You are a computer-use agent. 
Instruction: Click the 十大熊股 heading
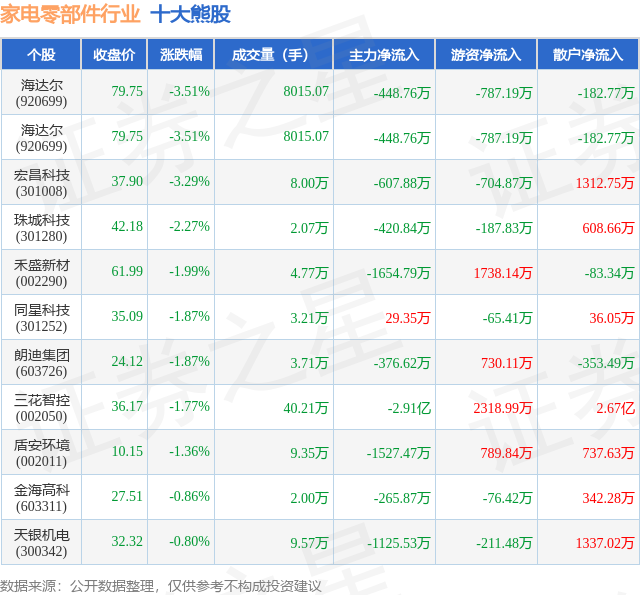pos(191,14)
